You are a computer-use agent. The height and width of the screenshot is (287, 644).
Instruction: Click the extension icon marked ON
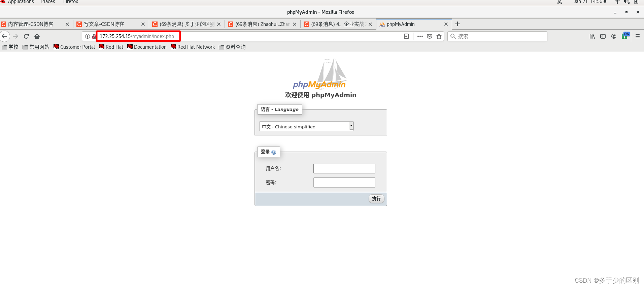coord(625,36)
